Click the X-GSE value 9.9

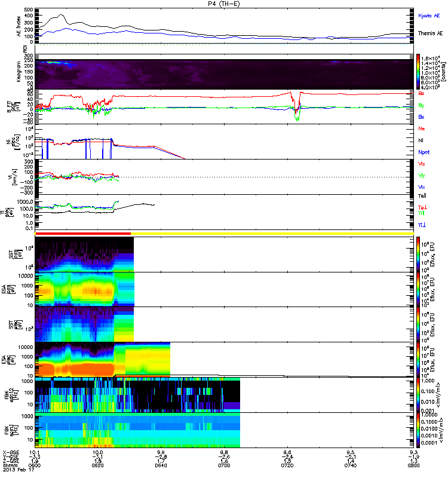[161, 452]
